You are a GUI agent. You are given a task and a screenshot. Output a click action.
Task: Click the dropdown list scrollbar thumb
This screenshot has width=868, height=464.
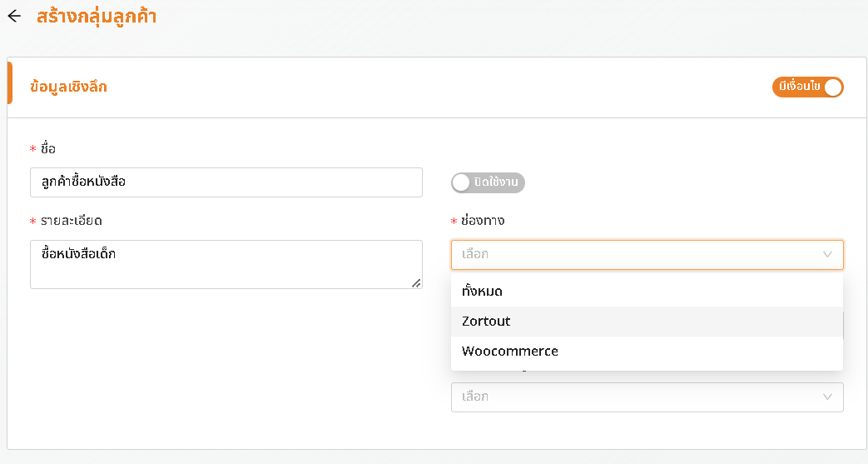click(843, 326)
